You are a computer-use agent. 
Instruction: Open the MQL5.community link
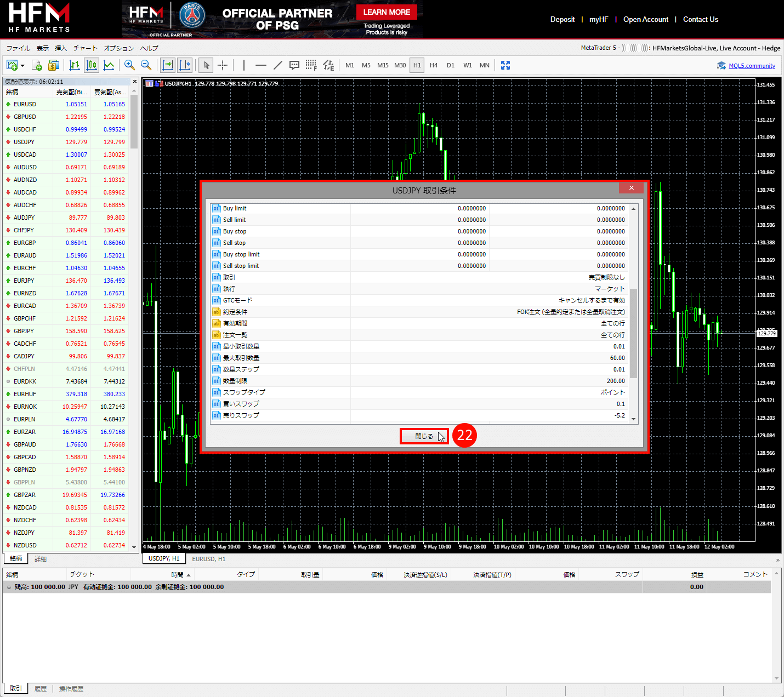752,66
